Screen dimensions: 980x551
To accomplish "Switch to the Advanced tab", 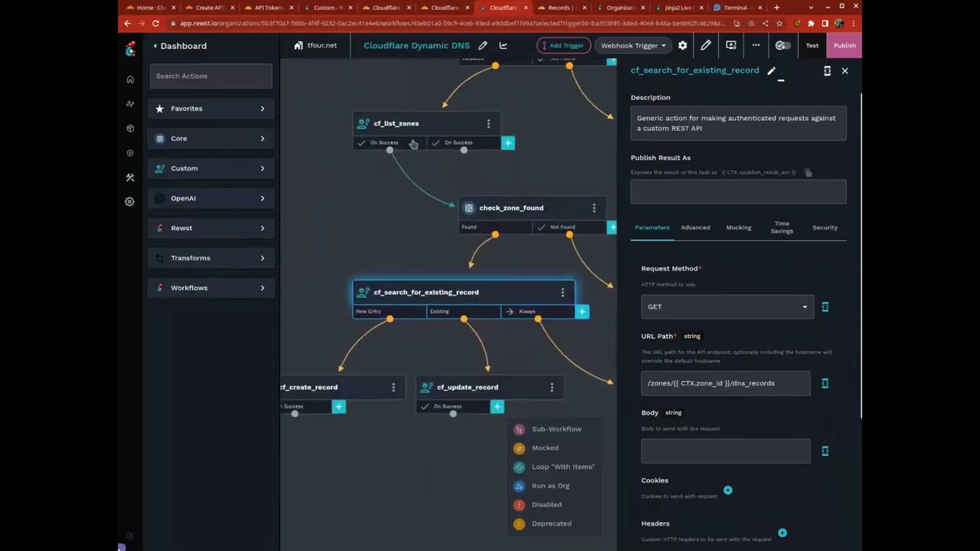I will (695, 227).
